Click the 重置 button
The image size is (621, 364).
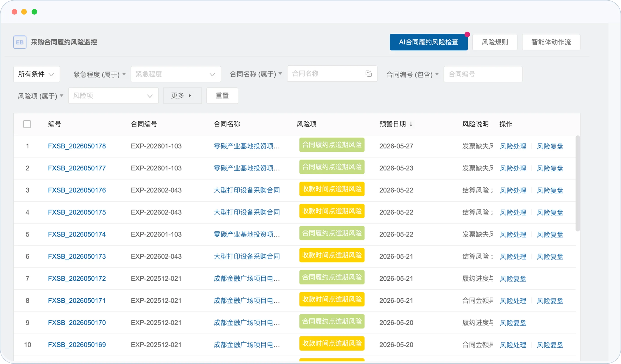click(x=222, y=96)
